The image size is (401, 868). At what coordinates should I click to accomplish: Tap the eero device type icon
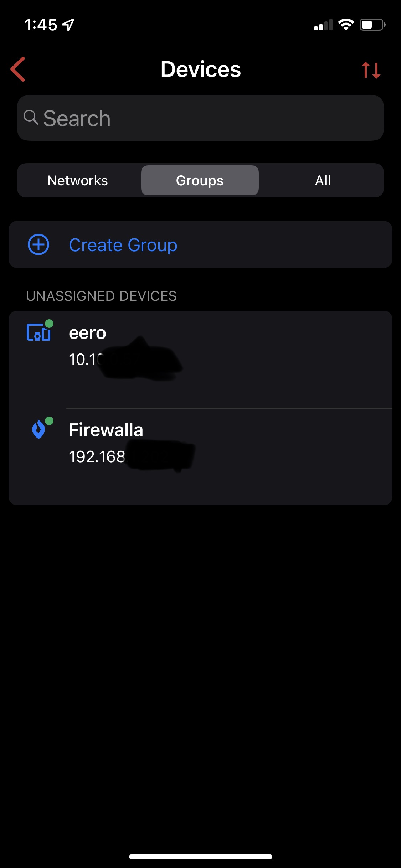[x=39, y=331]
